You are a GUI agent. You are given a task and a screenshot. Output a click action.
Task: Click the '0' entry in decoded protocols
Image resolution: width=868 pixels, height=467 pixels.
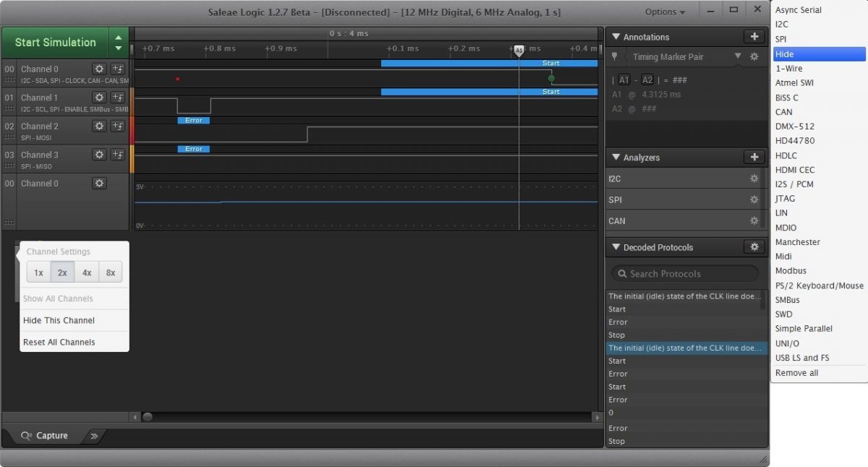(x=686, y=413)
